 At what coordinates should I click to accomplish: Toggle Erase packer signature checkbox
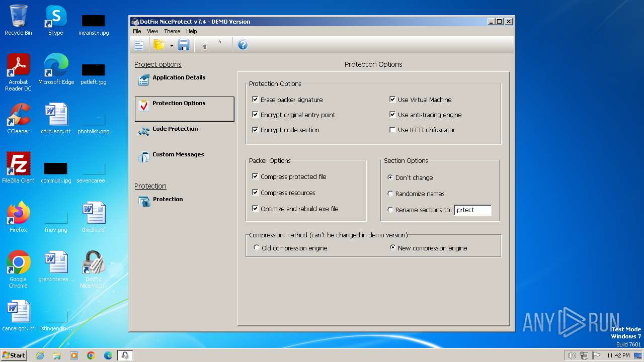pyautogui.click(x=255, y=100)
